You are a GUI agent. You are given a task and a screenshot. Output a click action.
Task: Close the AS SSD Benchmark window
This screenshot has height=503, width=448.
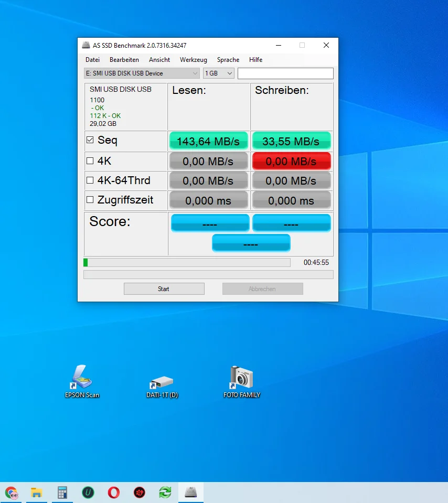tap(326, 45)
